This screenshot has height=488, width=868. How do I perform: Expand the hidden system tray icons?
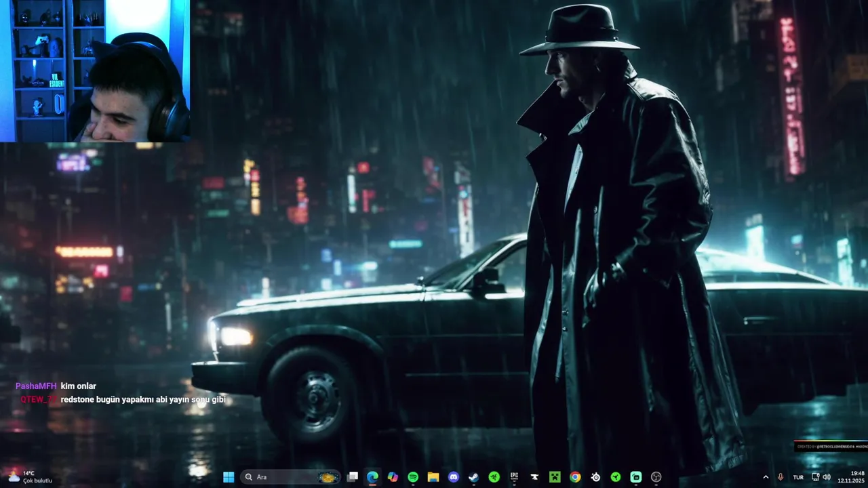[766, 477]
